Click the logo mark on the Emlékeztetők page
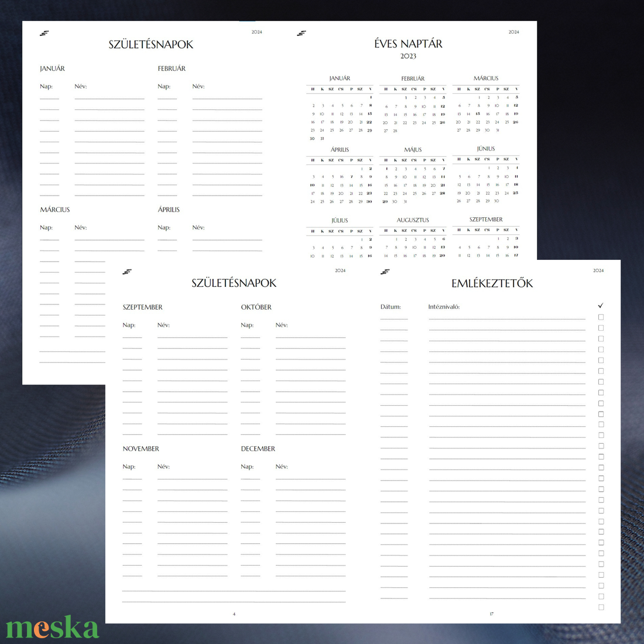 click(x=385, y=272)
